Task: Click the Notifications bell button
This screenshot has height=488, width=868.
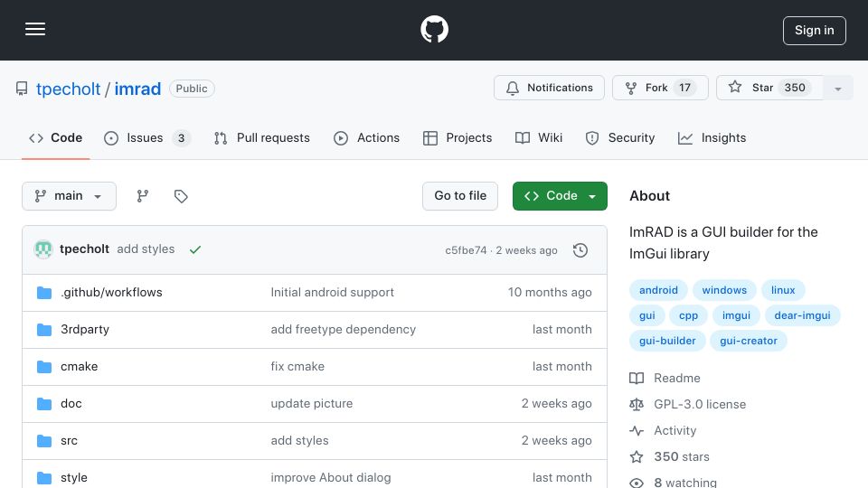Action: 549,88
